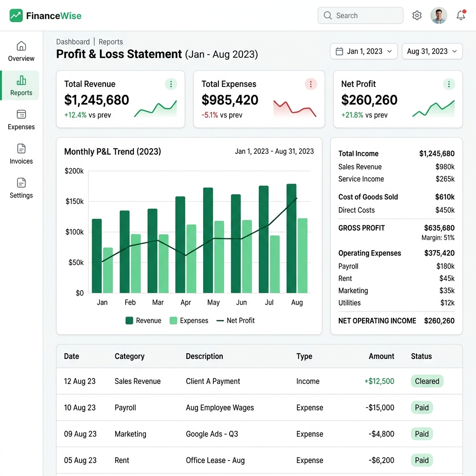Click the calendar icon in start date

click(339, 51)
